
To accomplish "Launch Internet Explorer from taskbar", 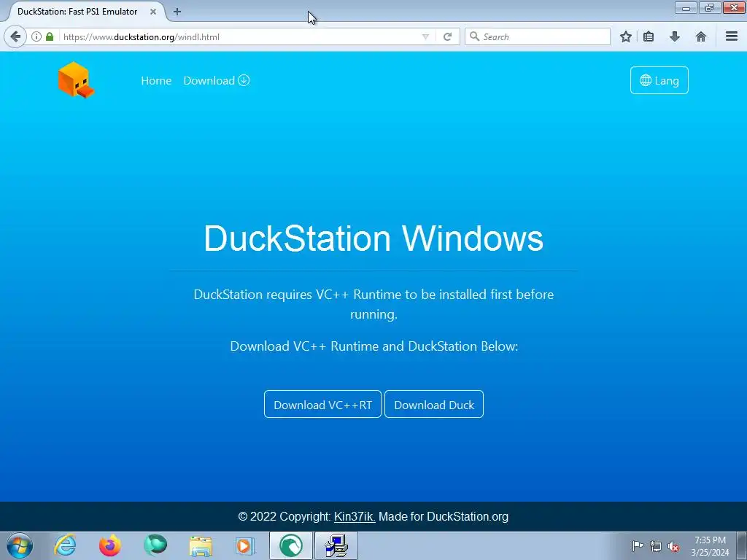I will 65,545.
